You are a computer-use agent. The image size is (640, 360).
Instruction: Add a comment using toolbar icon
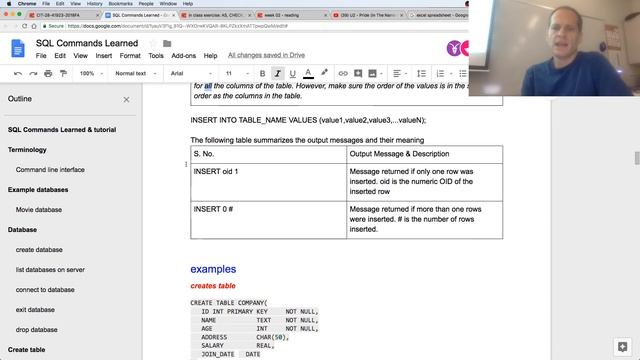pyautogui.click(x=358, y=73)
